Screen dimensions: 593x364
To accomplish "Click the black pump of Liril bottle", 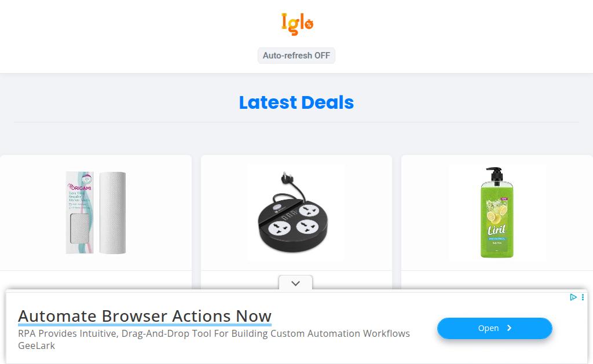I will pos(495,175).
